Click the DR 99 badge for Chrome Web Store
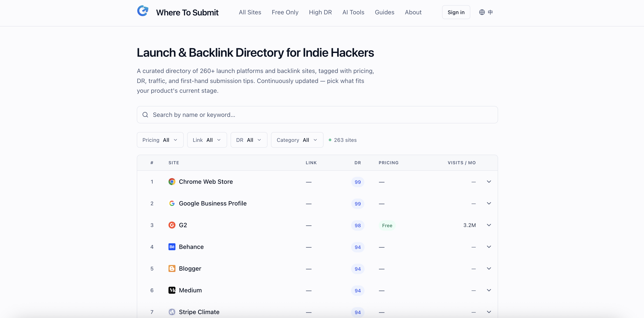The width and height of the screenshot is (644, 318). [x=358, y=182]
